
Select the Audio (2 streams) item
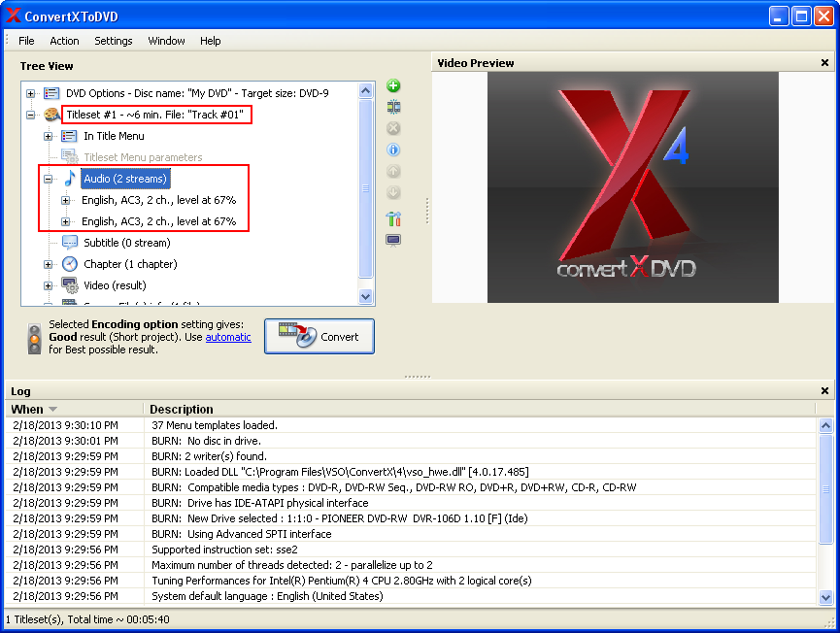click(x=125, y=179)
